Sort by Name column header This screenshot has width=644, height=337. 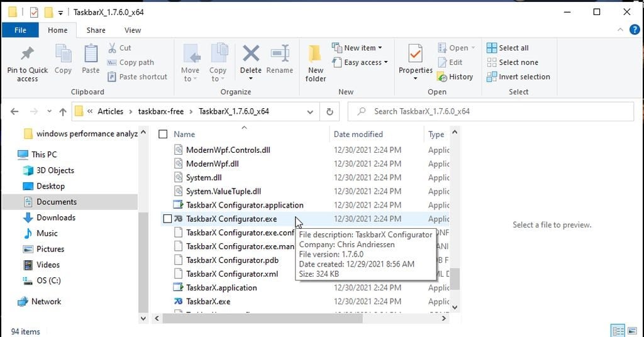click(184, 134)
